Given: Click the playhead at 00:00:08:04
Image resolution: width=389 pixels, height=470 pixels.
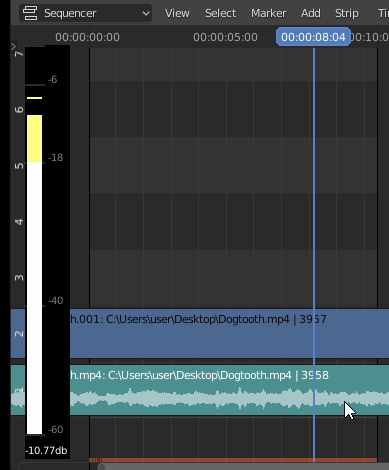Looking at the screenshot, I should pos(313,37).
